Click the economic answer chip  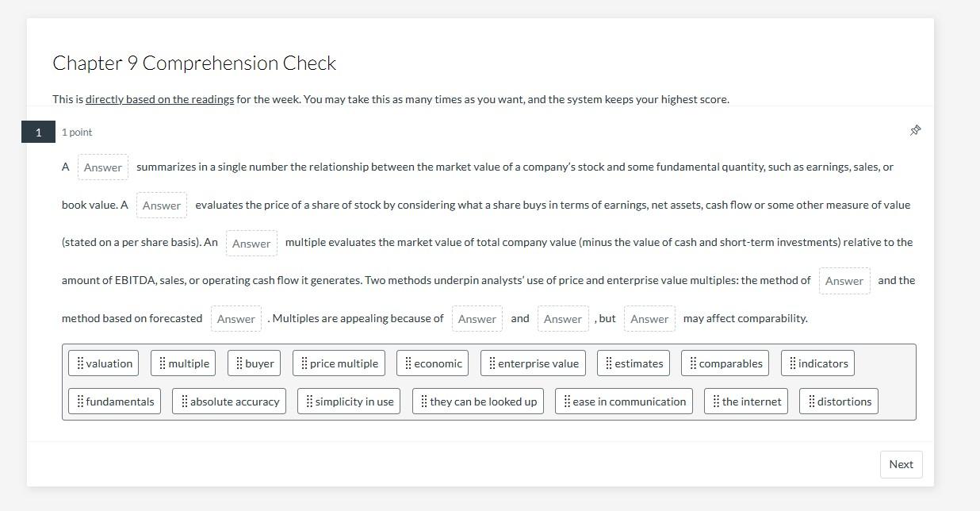click(432, 363)
